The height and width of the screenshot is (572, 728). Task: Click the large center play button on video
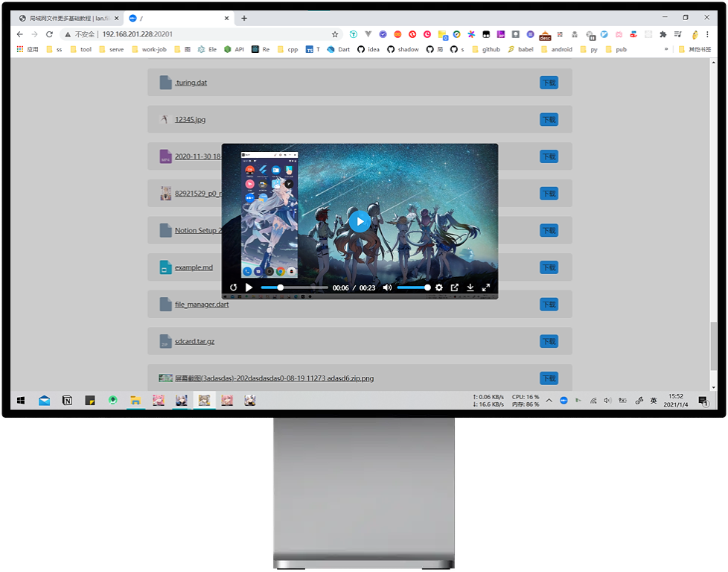point(360,222)
